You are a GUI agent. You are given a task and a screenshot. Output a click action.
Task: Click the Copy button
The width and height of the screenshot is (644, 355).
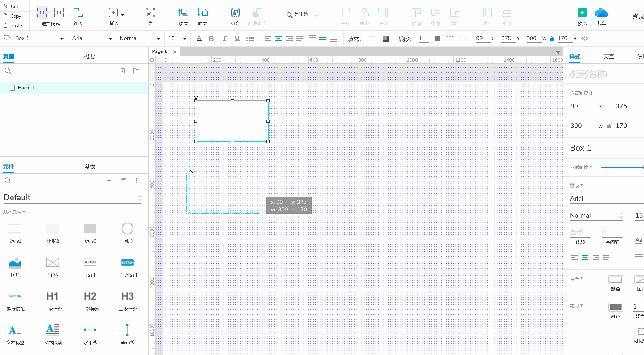click(x=13, y=16)
